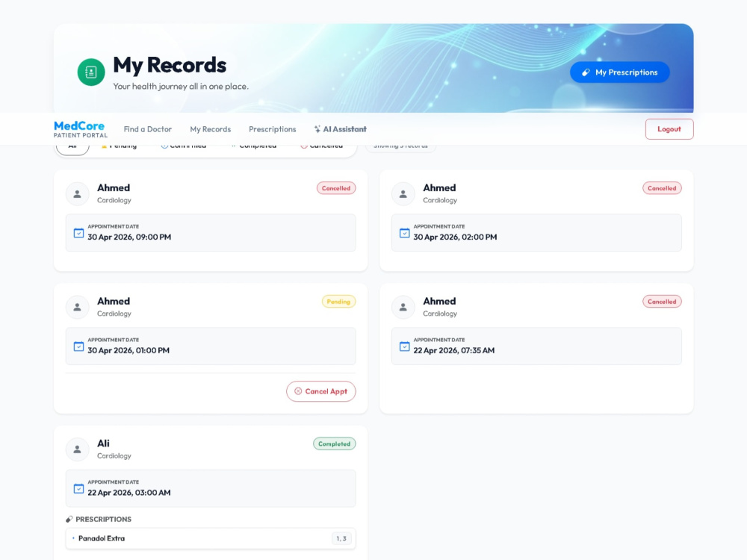747x560 pixels.
Task: Go to Find a Doctor
Action: tap(148, 129)
